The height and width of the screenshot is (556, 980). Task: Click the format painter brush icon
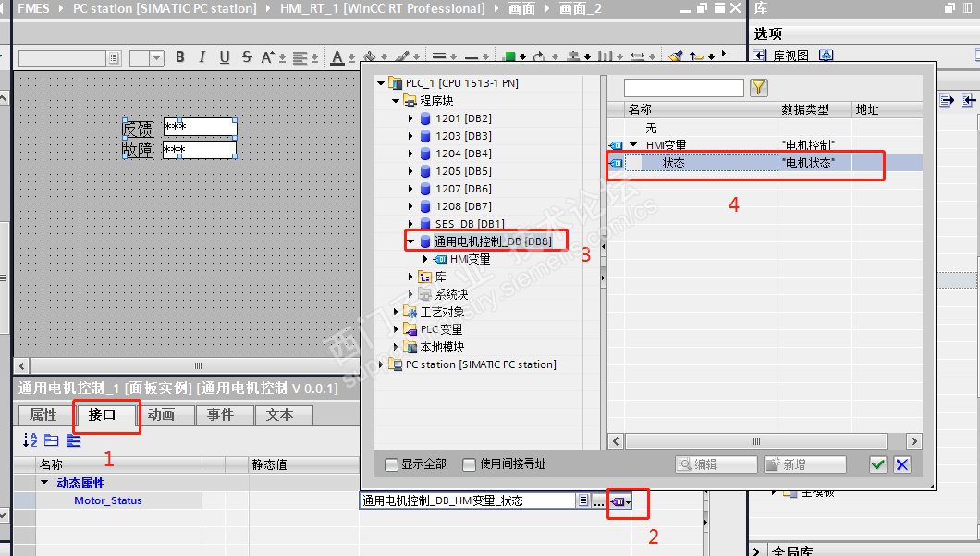point(675,57)
